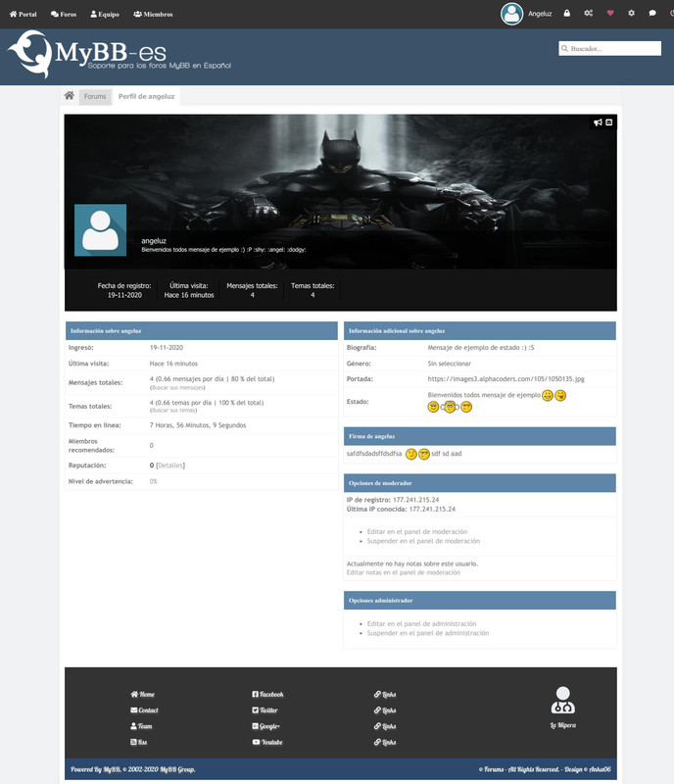This screenshot has height=784, width=674.
Task: Open the speech bubble messages icon
Action: pyautogui.click(x=653, y=14)
